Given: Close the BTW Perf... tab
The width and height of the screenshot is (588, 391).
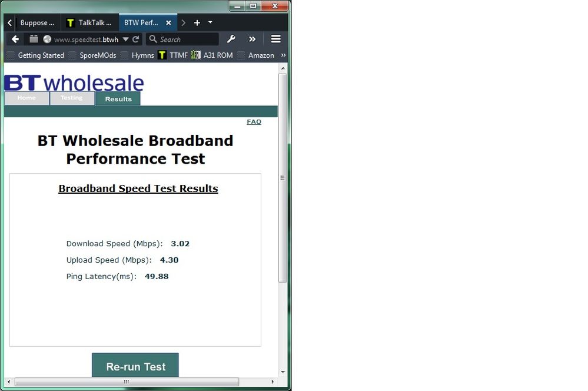Looking at the screenshot, I should click(169, 23).
